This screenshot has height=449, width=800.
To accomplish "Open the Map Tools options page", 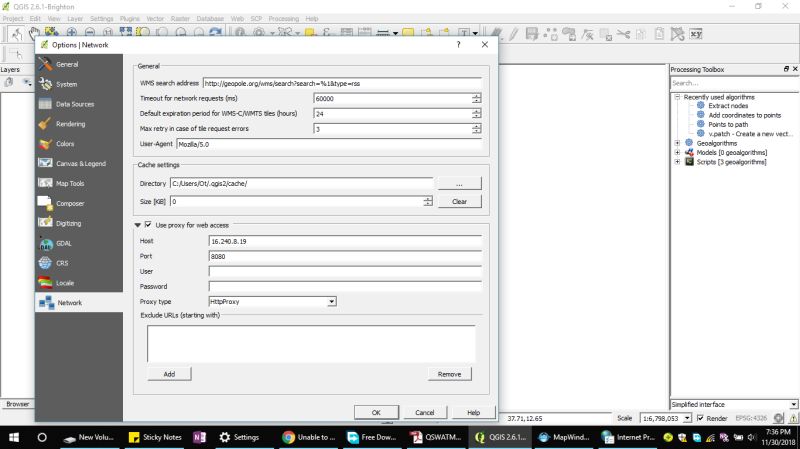I will pyautogui.click(x=79, y=184).
